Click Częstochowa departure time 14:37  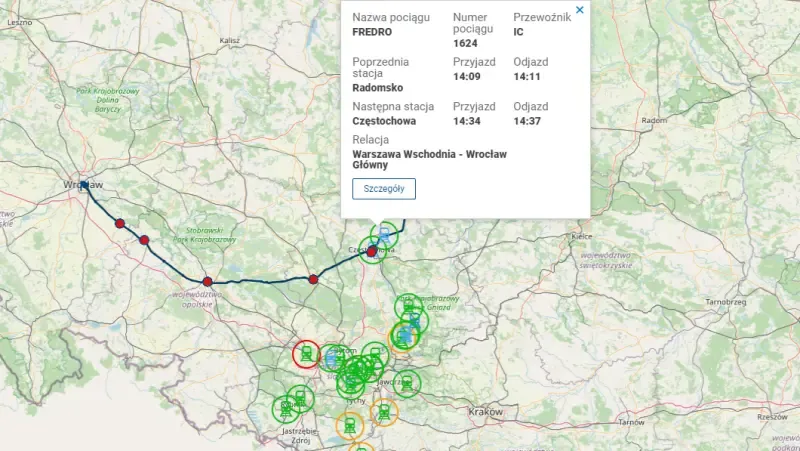[x=527, y=121]
